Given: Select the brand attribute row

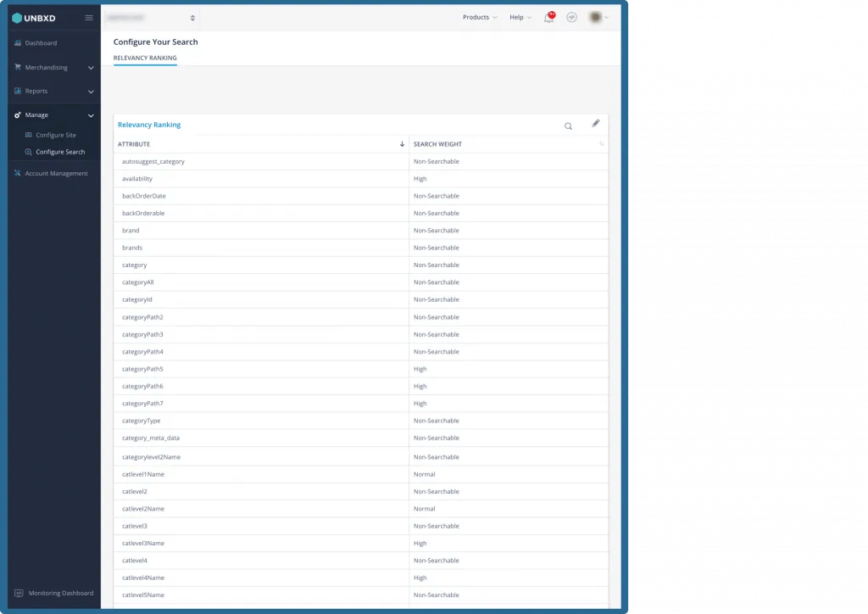Looking at the screenshot, I should [x=361, y=231].
